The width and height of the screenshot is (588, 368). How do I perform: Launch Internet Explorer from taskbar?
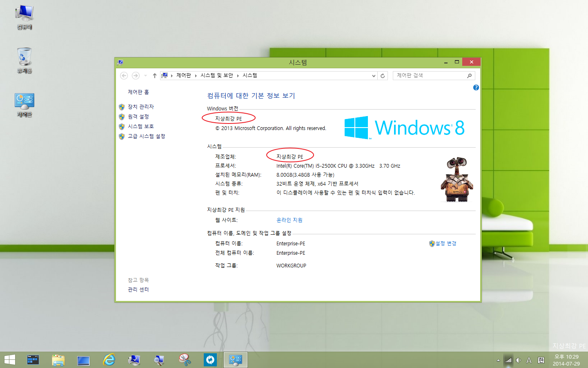[x=109, y=360]
